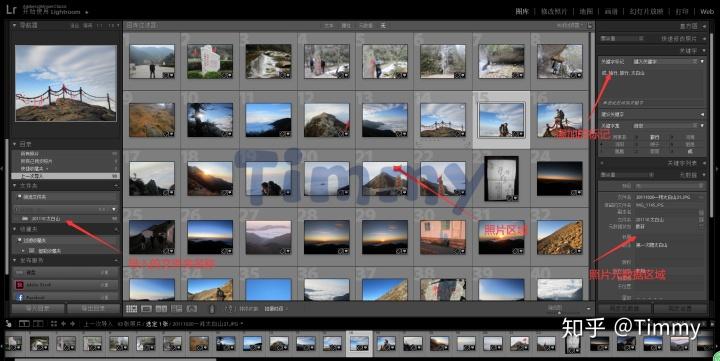This screenshot has height=361, width=720.
Task: Open the sort order 拍摄时间 dropdown
Action: 276,309
